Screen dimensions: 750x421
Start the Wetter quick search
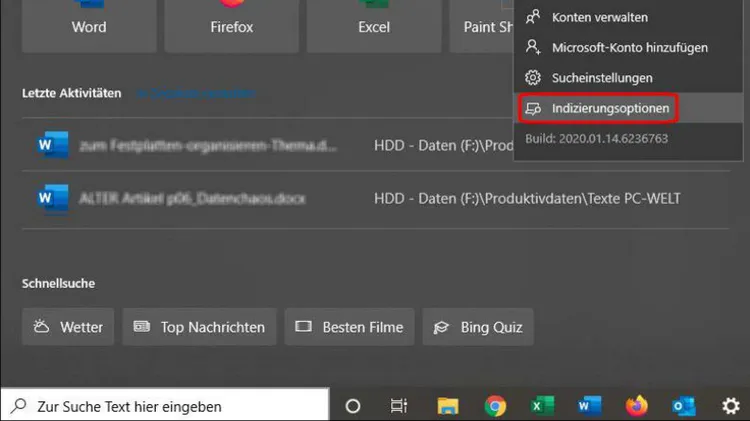pos(68,327)
